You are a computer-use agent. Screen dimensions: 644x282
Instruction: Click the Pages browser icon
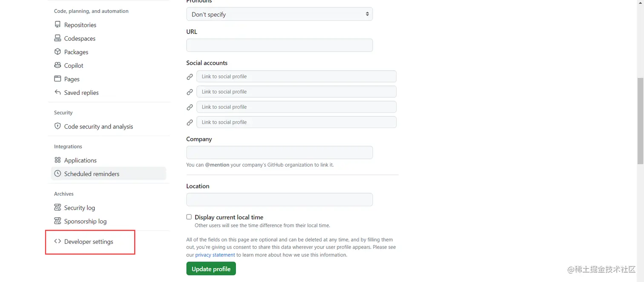point(57,79)
